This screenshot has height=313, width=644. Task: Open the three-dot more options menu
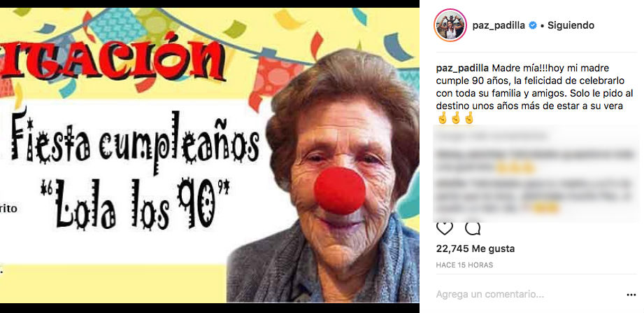pyautogui.click(x=631, y=295)
